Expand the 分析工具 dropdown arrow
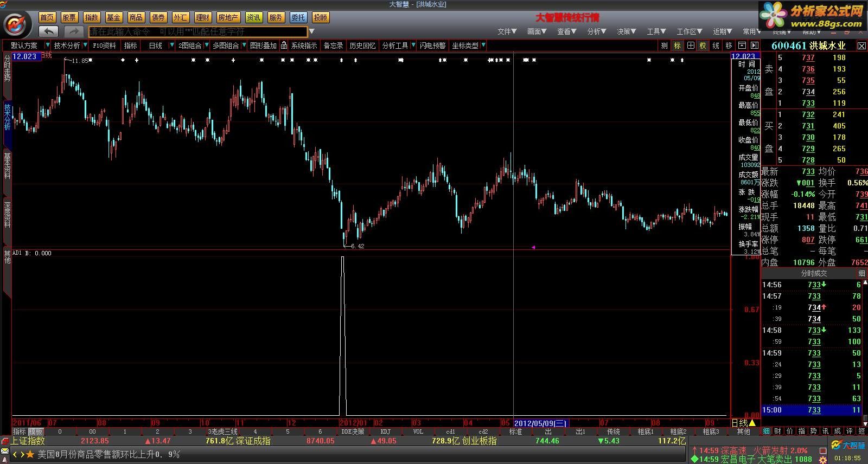The image size is (868, 464). pyautogui.click(x=413, y=46)
